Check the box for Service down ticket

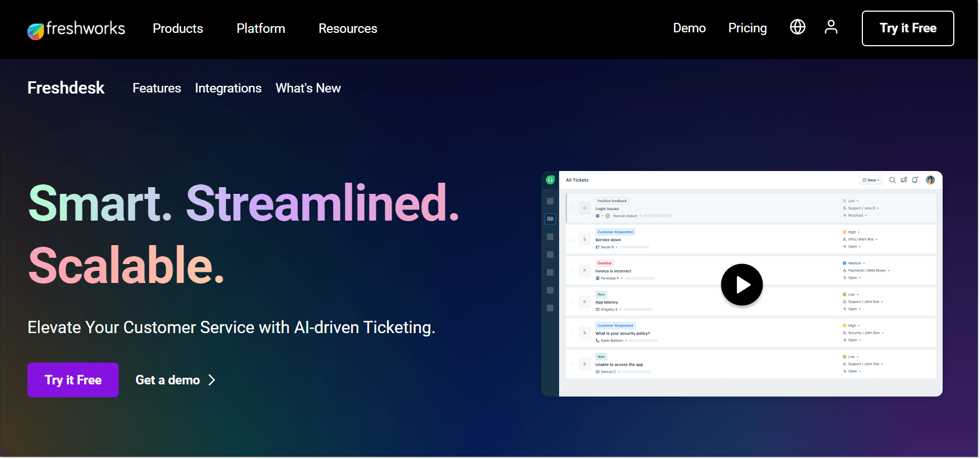(x=572, y=240)
